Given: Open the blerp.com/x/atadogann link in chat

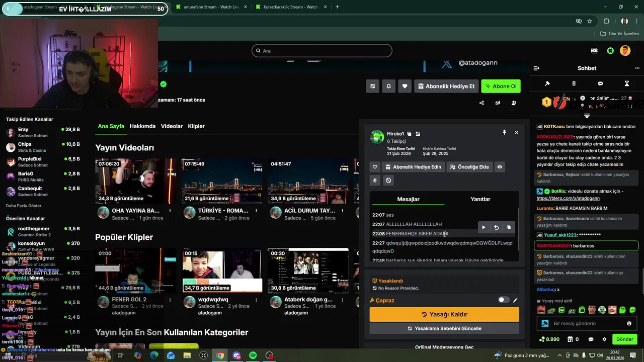Looking at the screenshot, I should pos(568,198).
